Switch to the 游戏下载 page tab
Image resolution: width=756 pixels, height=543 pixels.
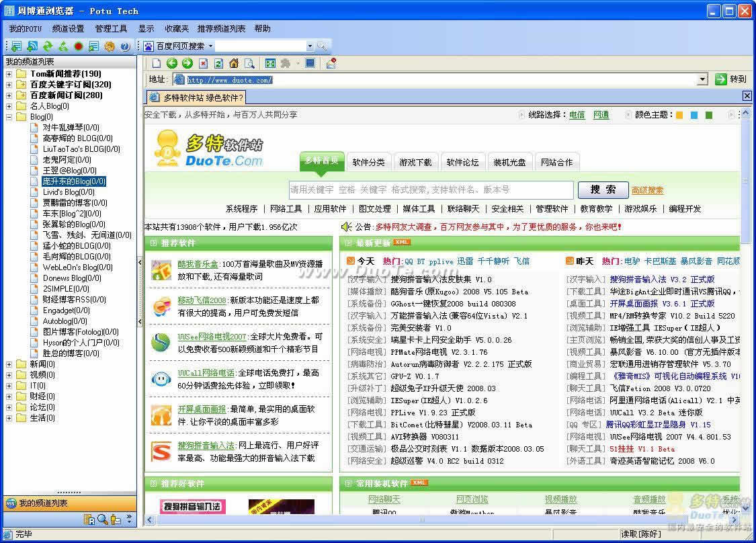coord(415,163)
